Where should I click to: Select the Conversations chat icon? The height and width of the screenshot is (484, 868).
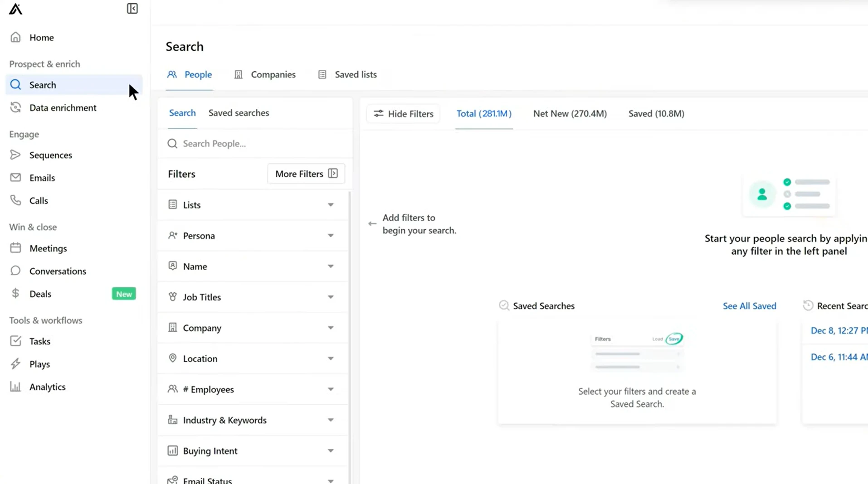[x=16, y=271]
